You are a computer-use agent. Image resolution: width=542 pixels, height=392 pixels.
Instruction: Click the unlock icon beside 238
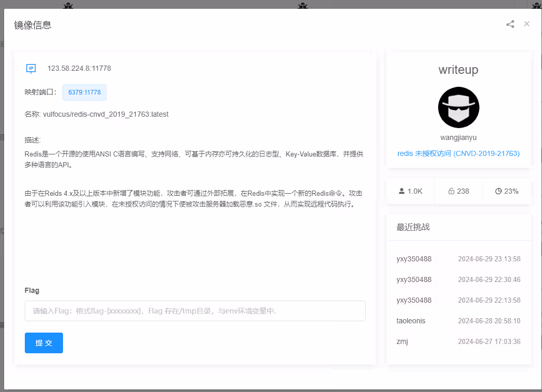(x=451, y=191)
